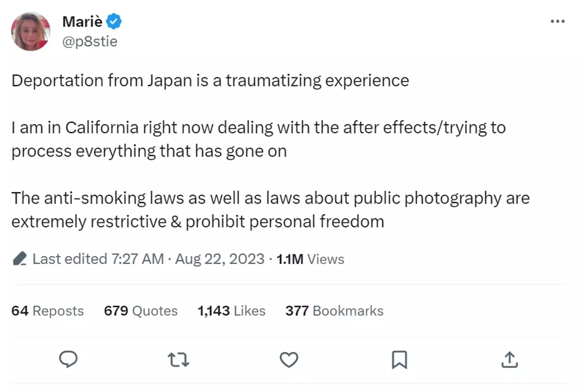Click the tweet's first line about deportation
The height and width of the screenshot is (392, 580).
tap(210, 80)
